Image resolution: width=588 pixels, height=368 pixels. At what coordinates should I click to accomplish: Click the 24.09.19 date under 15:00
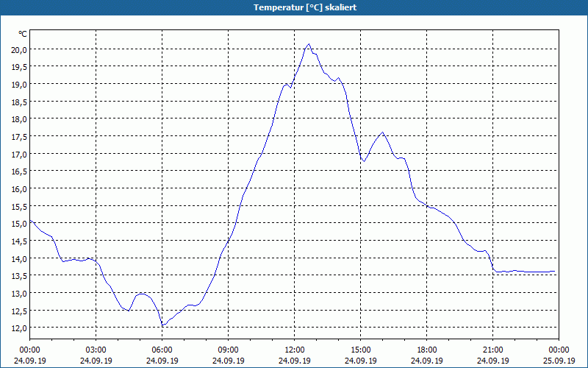(360, 361)
